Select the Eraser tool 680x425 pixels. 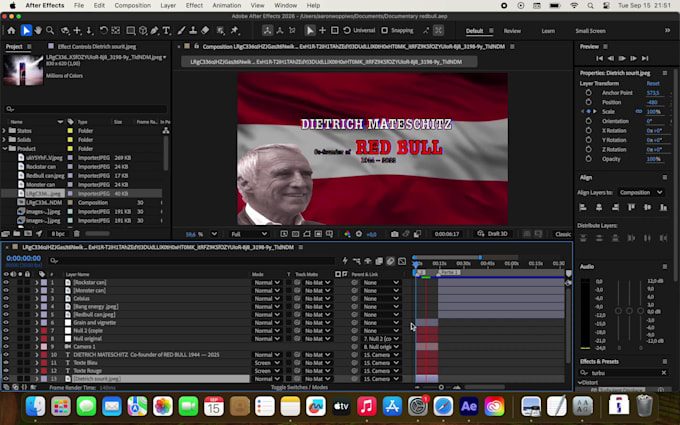pyautogui.click(x=205, y=30)
